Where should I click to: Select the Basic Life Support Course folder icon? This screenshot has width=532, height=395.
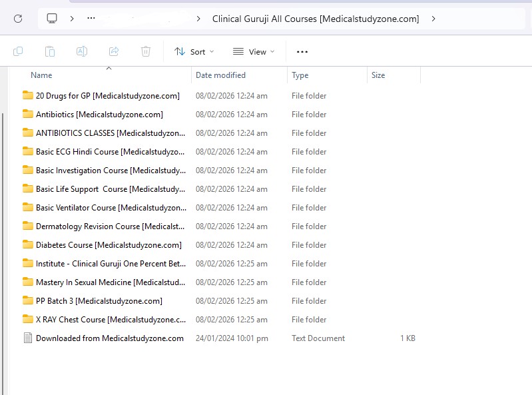28,189
